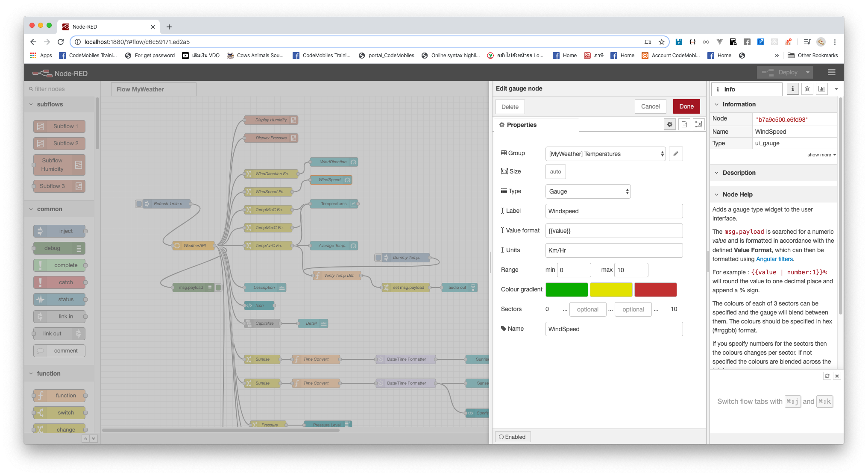Pick the green gradient colour swatch
Image resolution: width=868 pixels, height=476 pixels.
pyautogui.click(x=566, y=289)
